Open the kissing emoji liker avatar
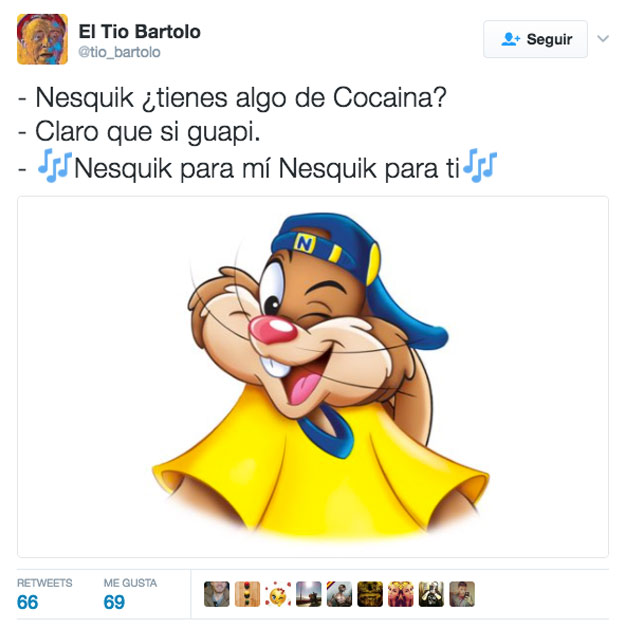The image size is (622, 629). (x=278, y=594)
